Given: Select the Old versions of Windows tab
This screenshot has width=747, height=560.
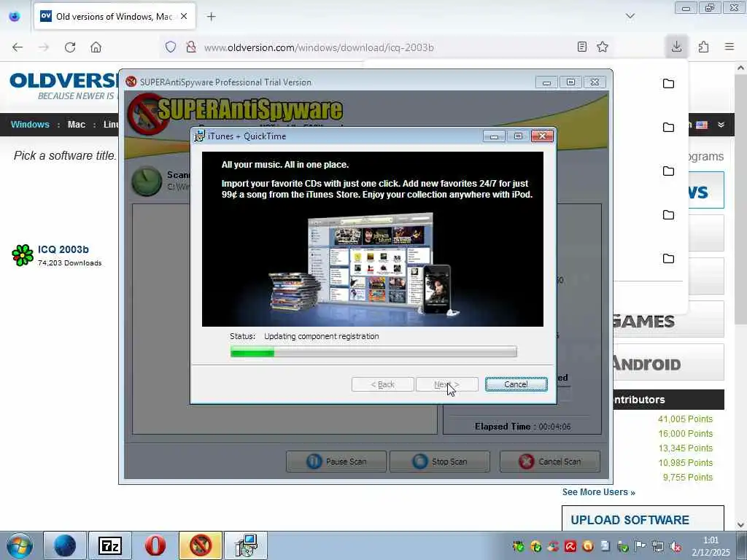Looking at the screenshot, I should tap(115, 17).
